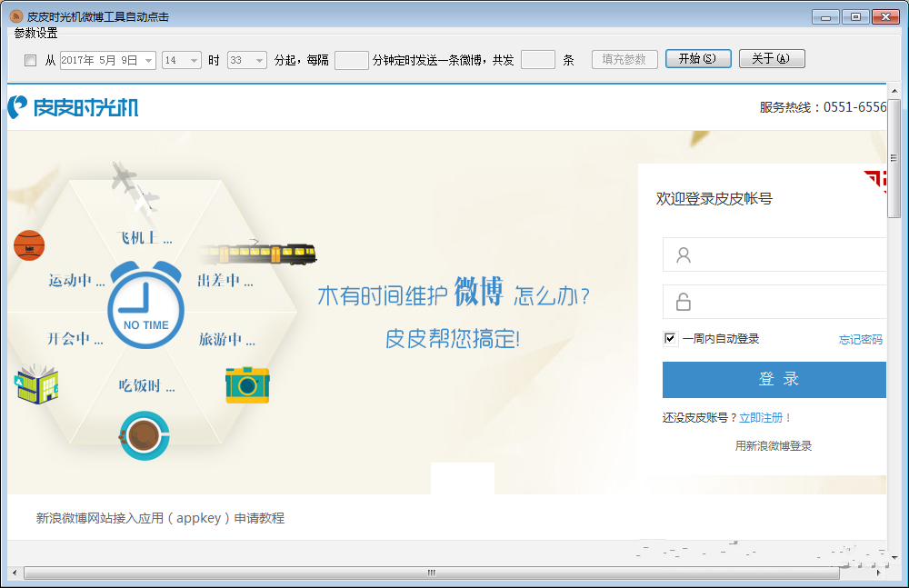
Task: Click the open book building icon
Action: click(36, 384)
